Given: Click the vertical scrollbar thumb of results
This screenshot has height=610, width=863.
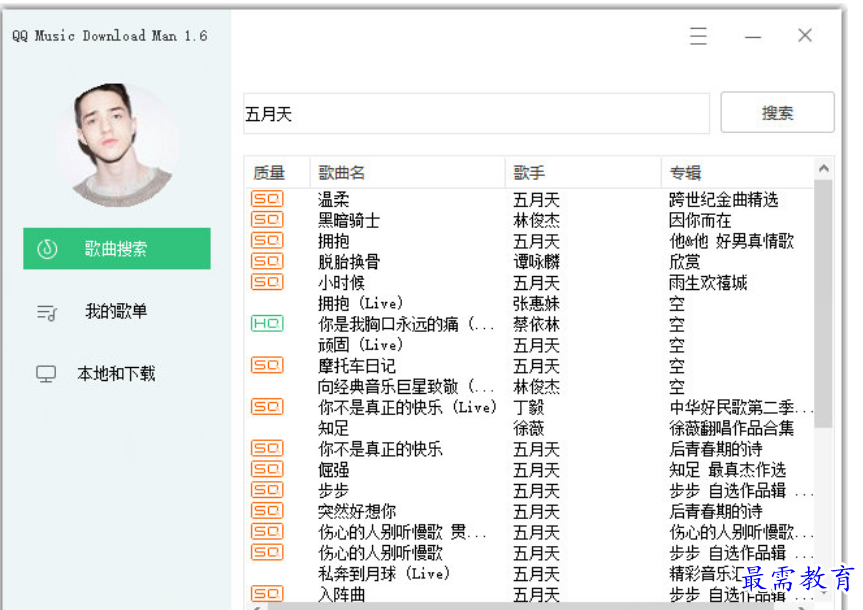Looking at the screenshot, I should 823,303.
